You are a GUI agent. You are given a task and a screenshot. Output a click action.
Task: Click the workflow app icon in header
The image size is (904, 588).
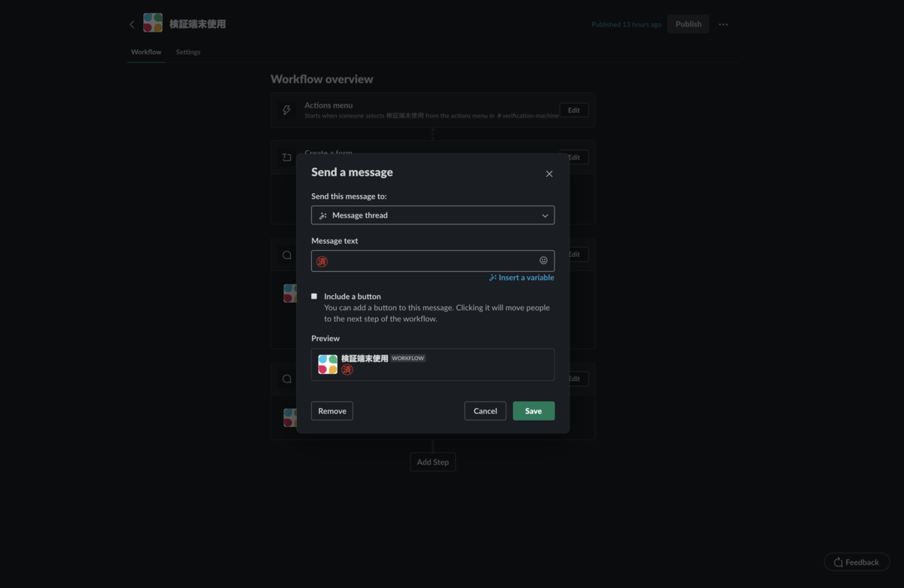tap(153, 23)
